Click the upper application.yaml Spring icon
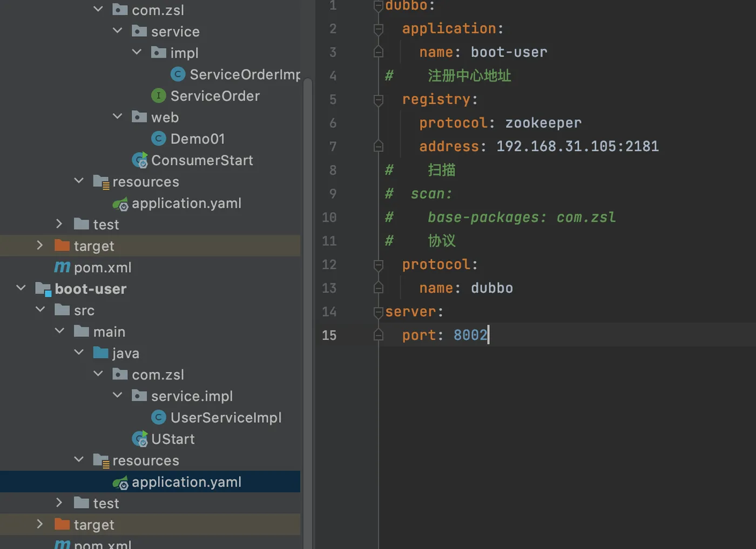 (x=120, y=204)
